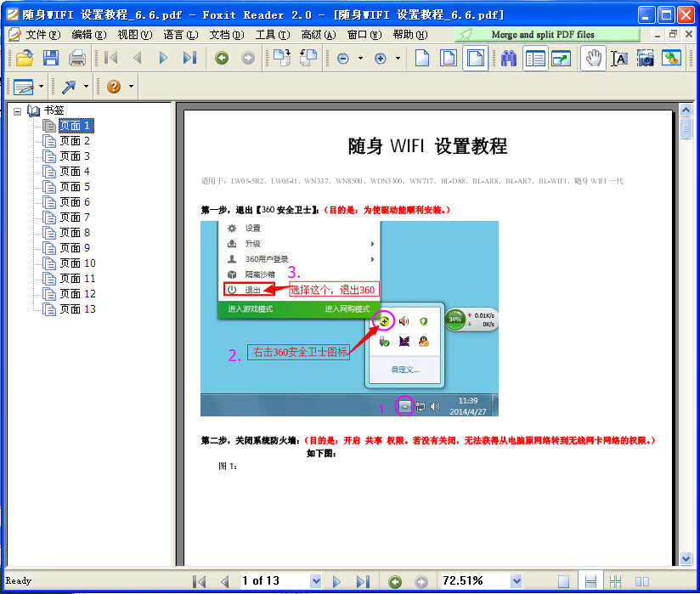Click the image tool icon after Snapshot

pyautogui.click(x=671, y=58)
